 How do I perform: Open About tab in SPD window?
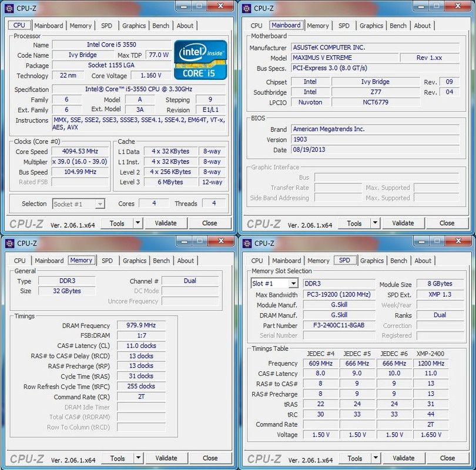pyautogui.click(x=423, y=261)
